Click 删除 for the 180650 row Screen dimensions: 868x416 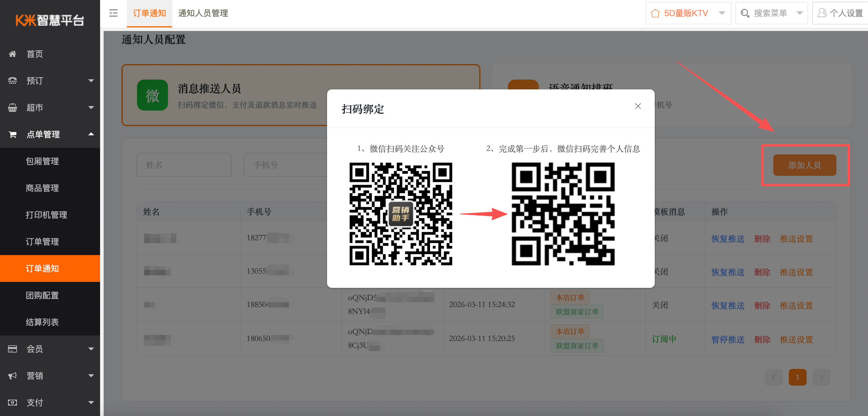(762, 339)
